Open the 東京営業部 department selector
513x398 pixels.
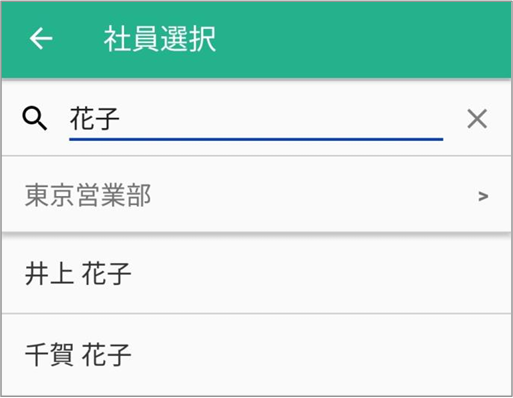[256, 195]
